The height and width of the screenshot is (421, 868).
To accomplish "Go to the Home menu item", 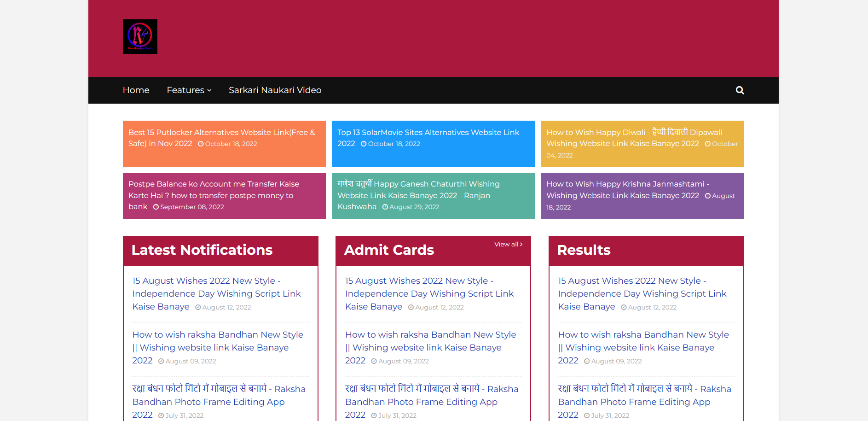I will point(136,90).
